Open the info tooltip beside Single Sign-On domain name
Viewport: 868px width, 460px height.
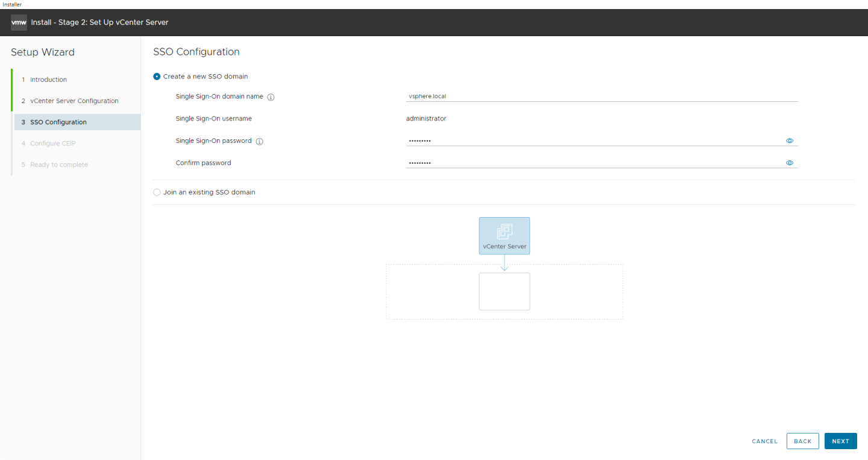pos(271,96)
